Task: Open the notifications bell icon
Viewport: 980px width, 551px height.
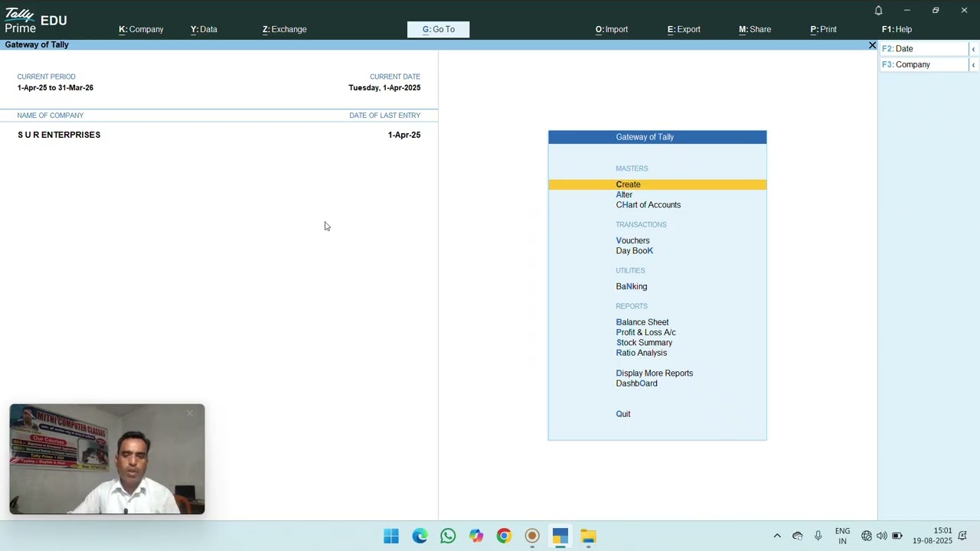Action: pos(878,11)
